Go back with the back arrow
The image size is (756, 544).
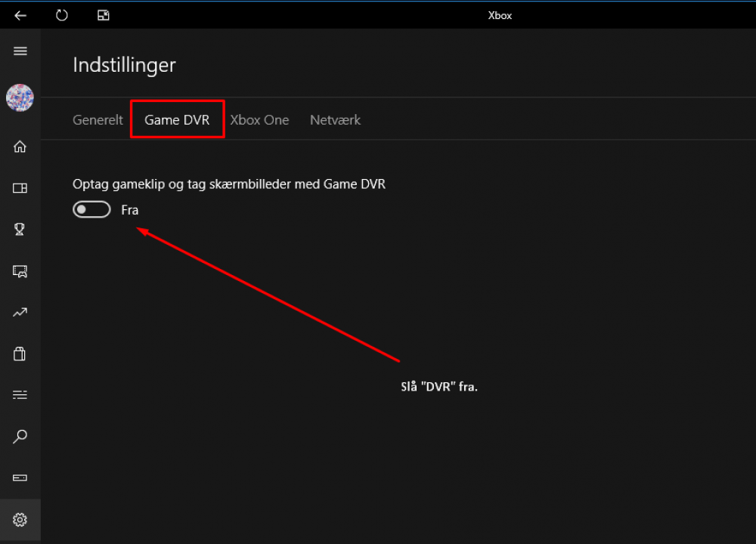point(20,15)
